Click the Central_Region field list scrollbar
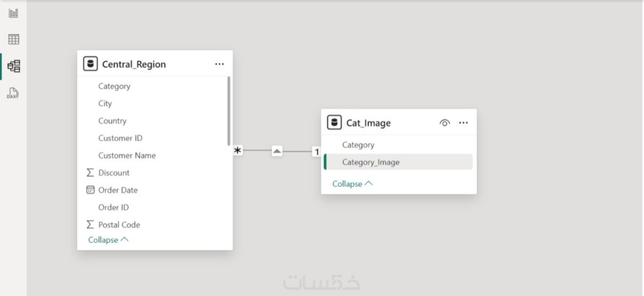This screenshot has width=644, height=296. [x=229, y=112]
